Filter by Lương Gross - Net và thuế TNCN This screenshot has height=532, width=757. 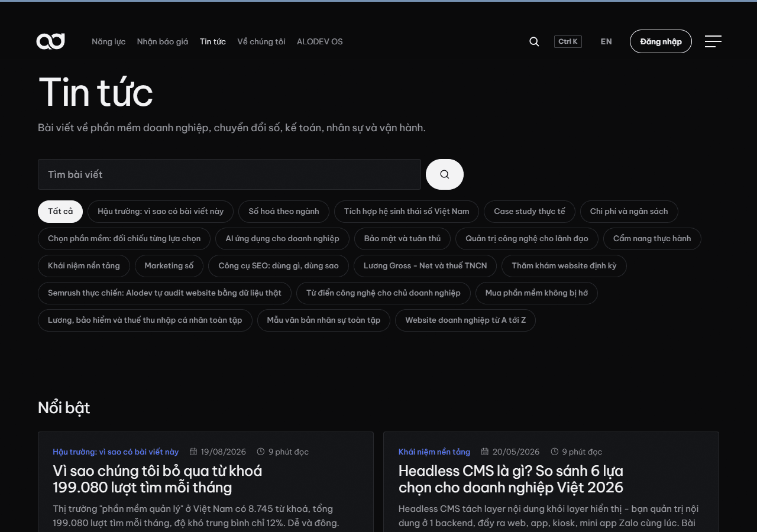click(425, 266)
